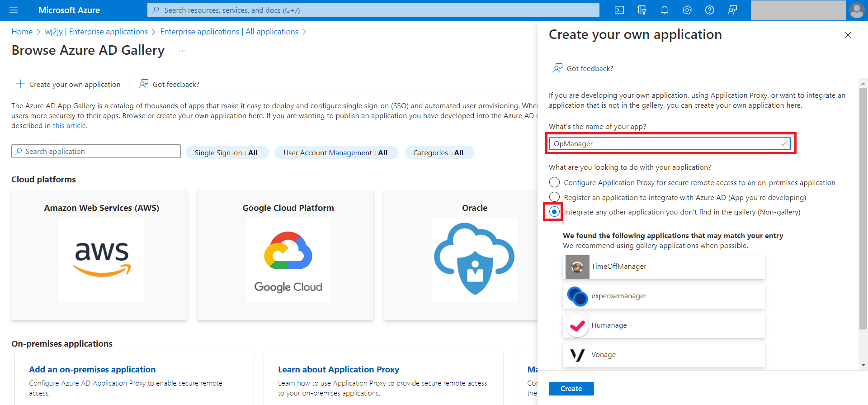
Task: Click the Amazon Web Services (AWS) title
Action: [x=102, y=208]
